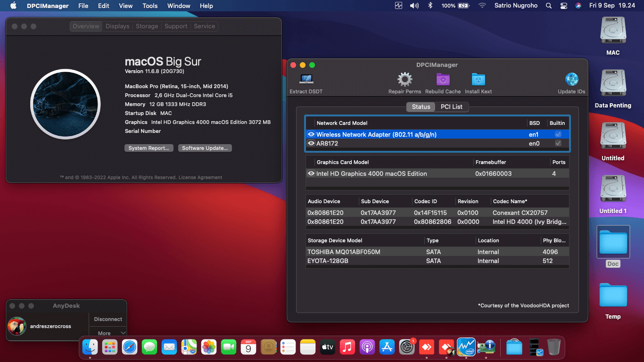The image size is (644, 362).
Task: Open Spotlight search in menu bar
Action: [548, 6]
